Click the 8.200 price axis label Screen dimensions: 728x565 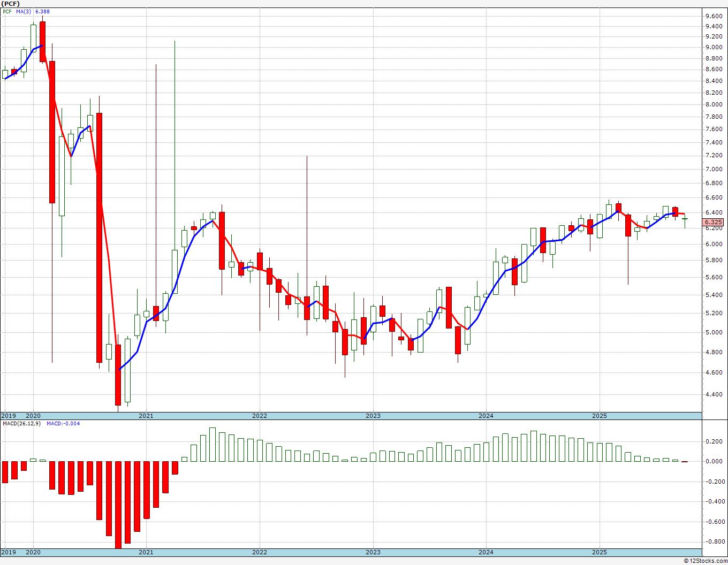pos(714,93)
